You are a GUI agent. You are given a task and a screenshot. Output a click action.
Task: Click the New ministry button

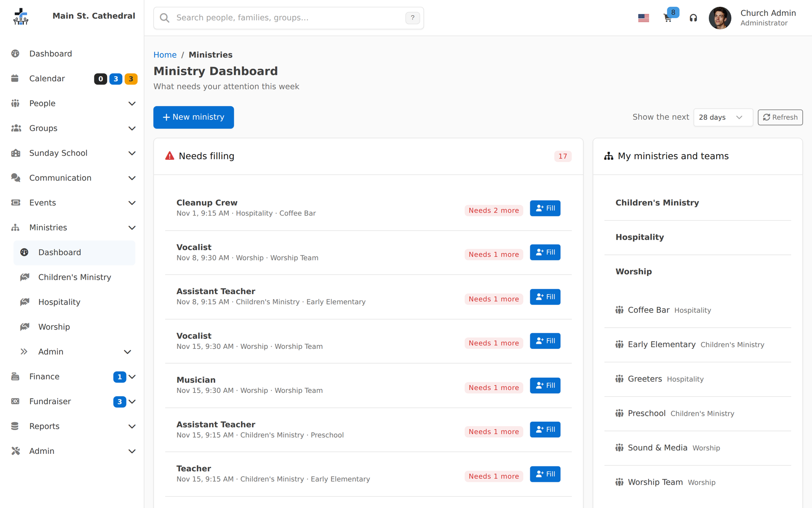point(194,117)
